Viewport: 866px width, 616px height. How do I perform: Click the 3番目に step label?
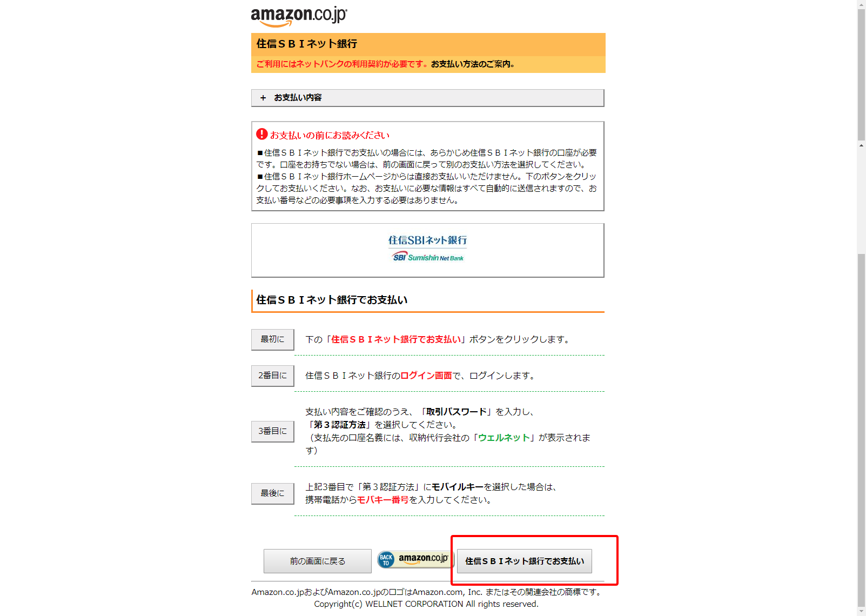(272, 431)
